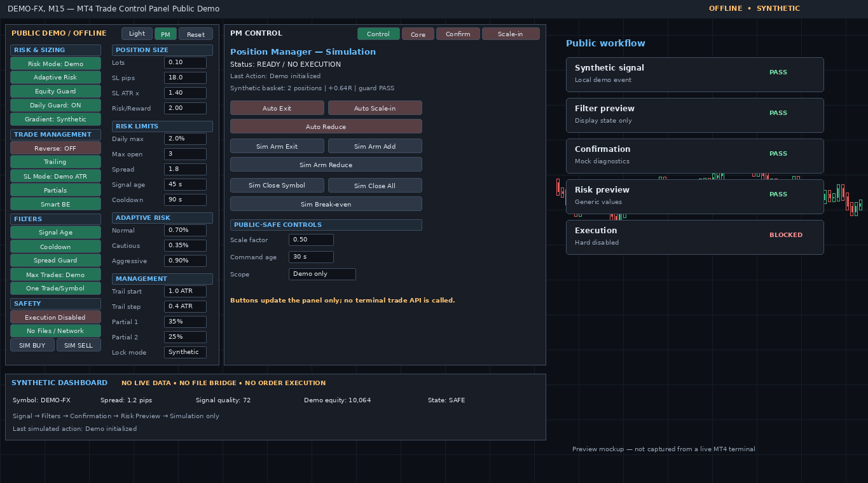
Task: Toggle the Equity Guard option
Action: 56,92
